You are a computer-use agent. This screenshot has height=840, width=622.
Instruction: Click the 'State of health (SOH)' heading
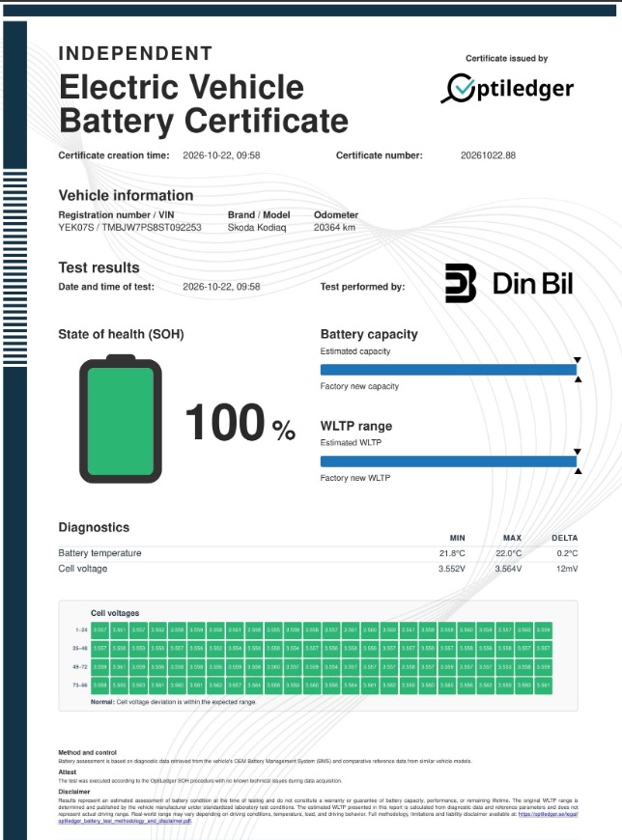121,334
